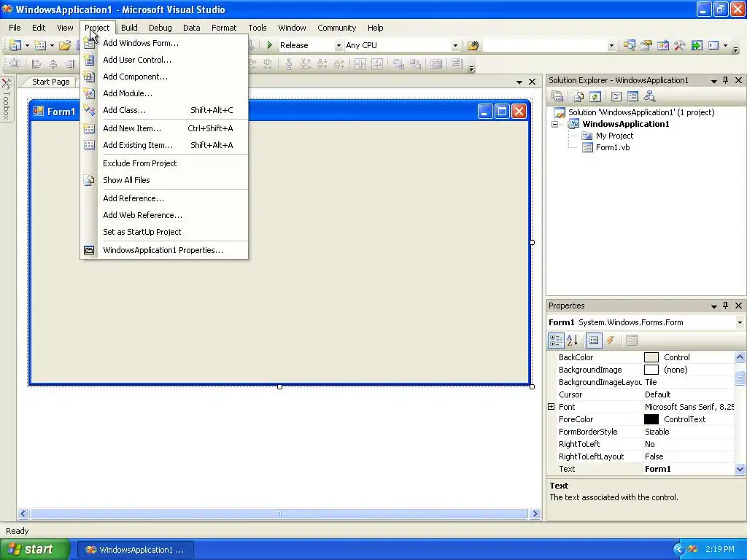Click the Text property value Form1
The image size is (747, 560).
(x=689, y=469)
